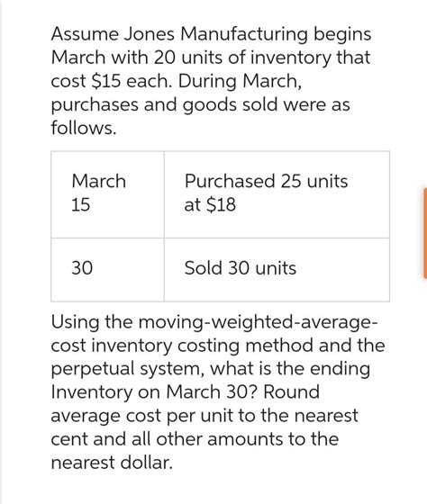Click the 'cent and all other amounts' line

click(x=167, y=439)
